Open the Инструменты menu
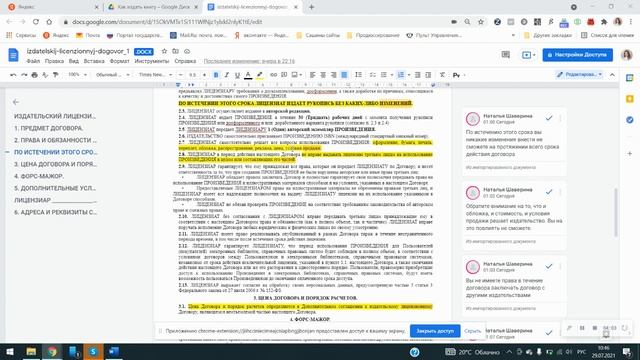This screenshot has width=640, height=360. click(x=151, y=61)
